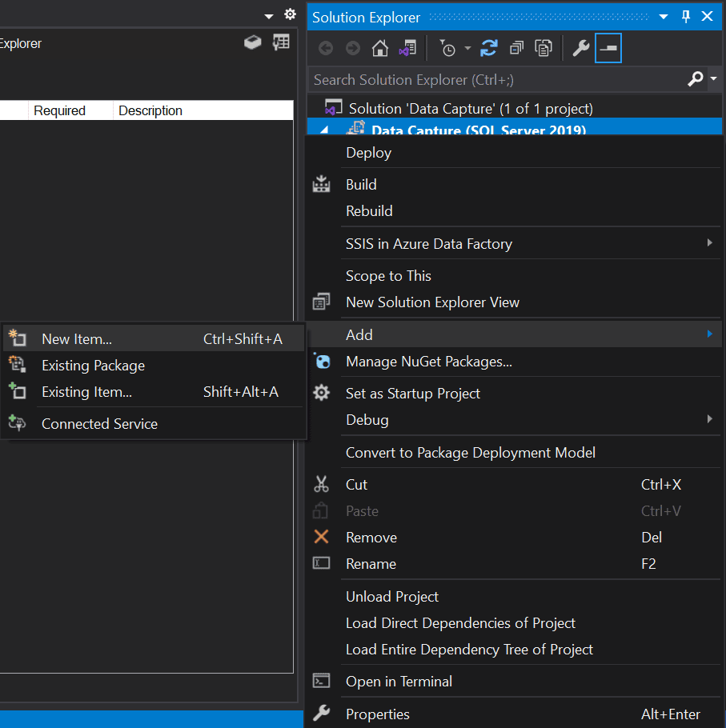This screenshot has height=728, width=726.
Task: Click the Sync with Active Document icon
Action: pos(408,48)
